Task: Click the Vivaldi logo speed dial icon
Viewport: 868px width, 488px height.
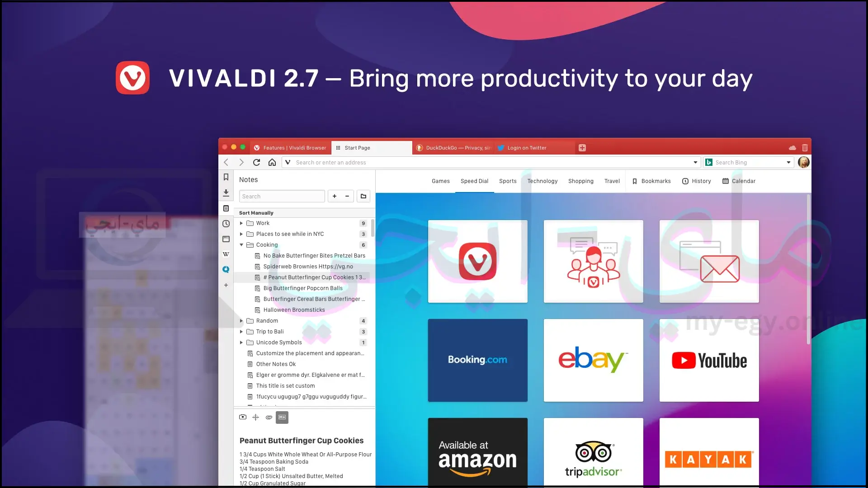Action: pos(477,261)
